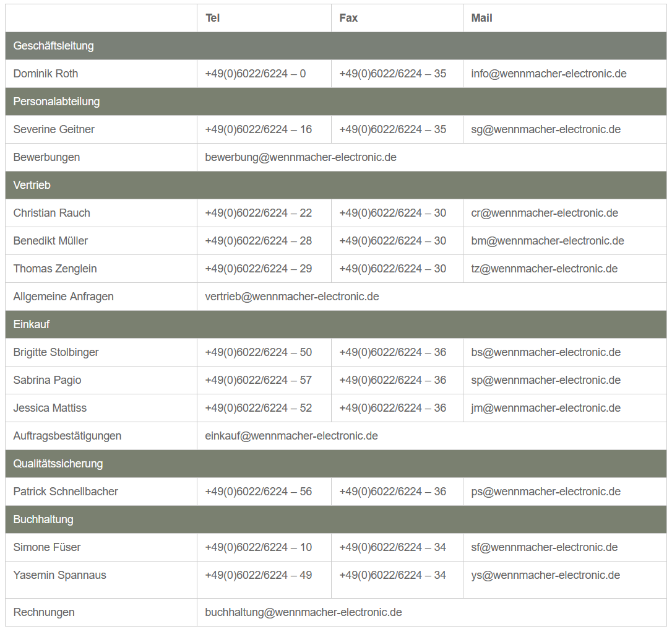Image resolution: width=672 pixels, height=629 pixels.
Task: Select the Allgemeine Anfragen row label
Action: [64, 297]
